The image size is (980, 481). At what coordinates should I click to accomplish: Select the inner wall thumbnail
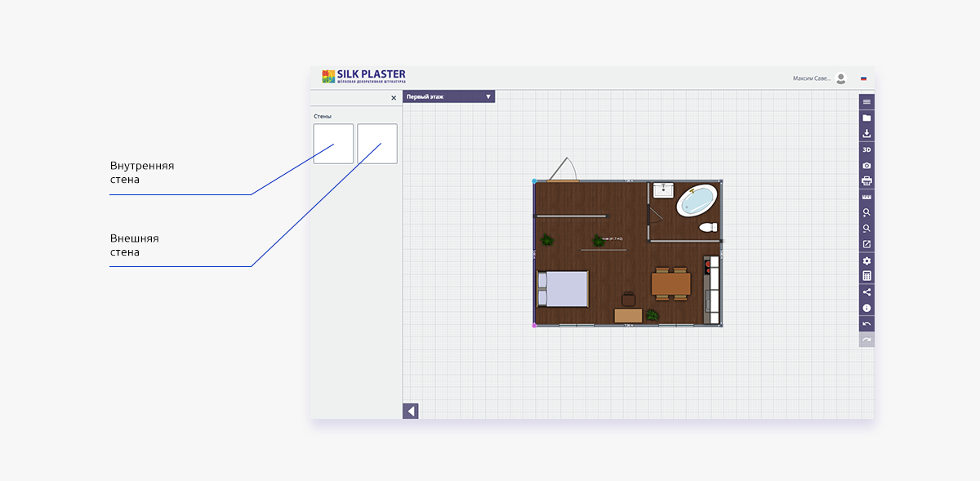333,144
